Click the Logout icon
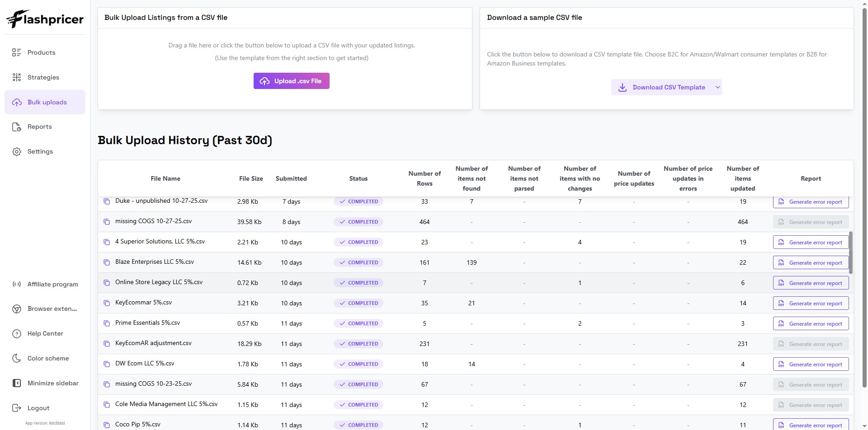The width and height of the screenshot is (868, 430). 17,408
